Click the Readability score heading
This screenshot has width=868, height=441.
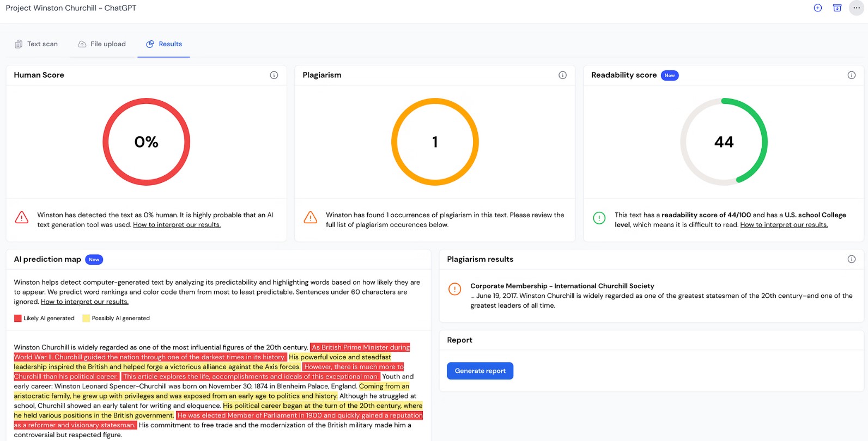(x=624, y=75)
